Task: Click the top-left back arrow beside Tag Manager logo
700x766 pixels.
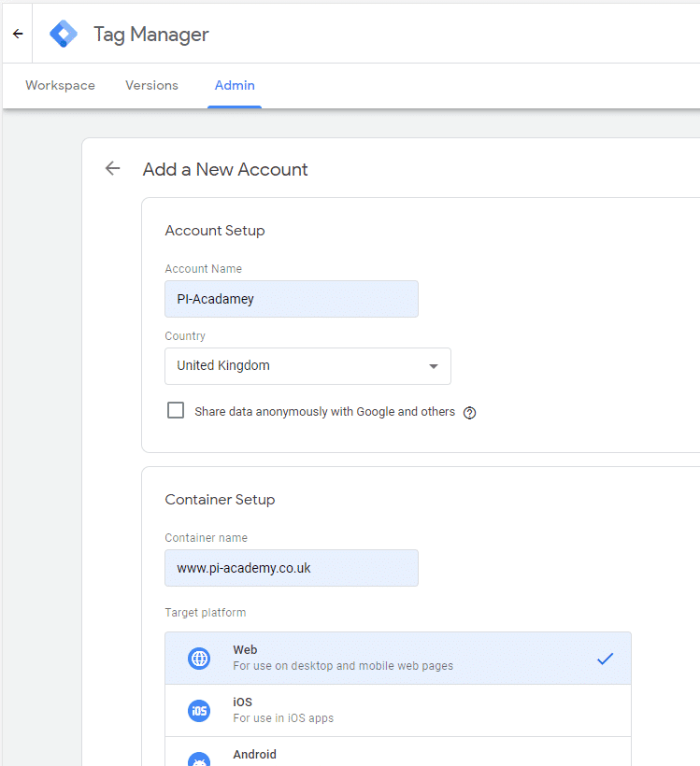Action: [18, 34]
